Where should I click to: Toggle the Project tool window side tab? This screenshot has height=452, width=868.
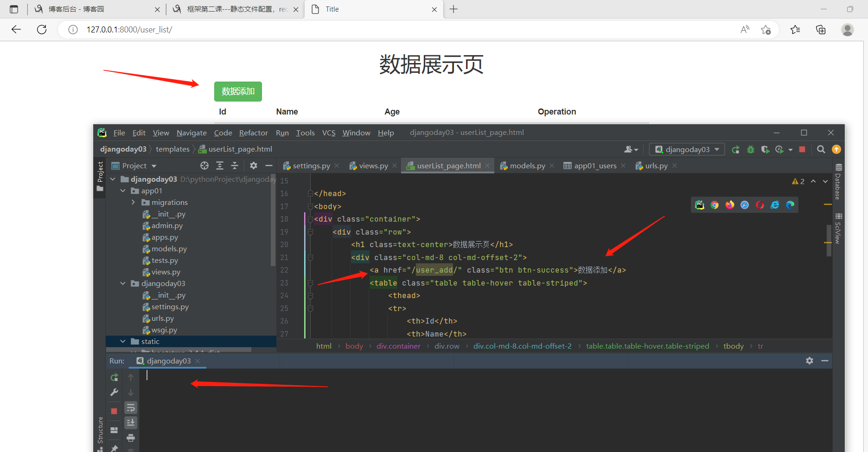click(100, 176)
